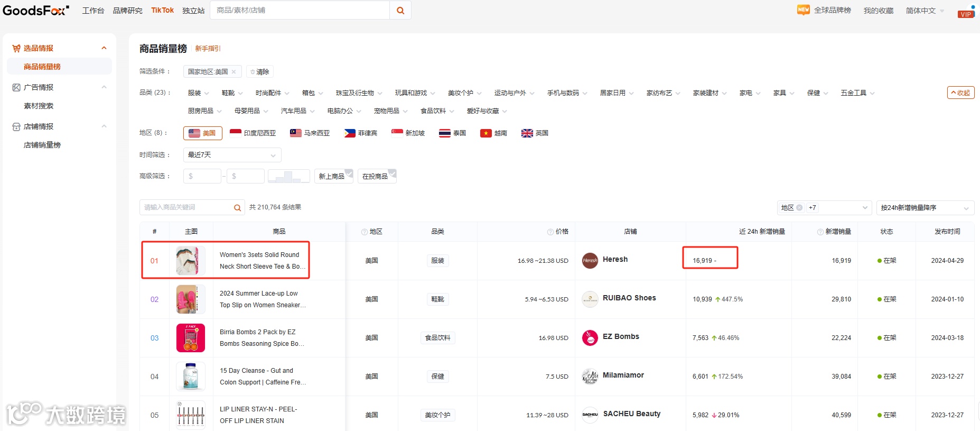Open RUIBAO Shoes store logo
The image size is (980, 431).
(x=590, y=299)
